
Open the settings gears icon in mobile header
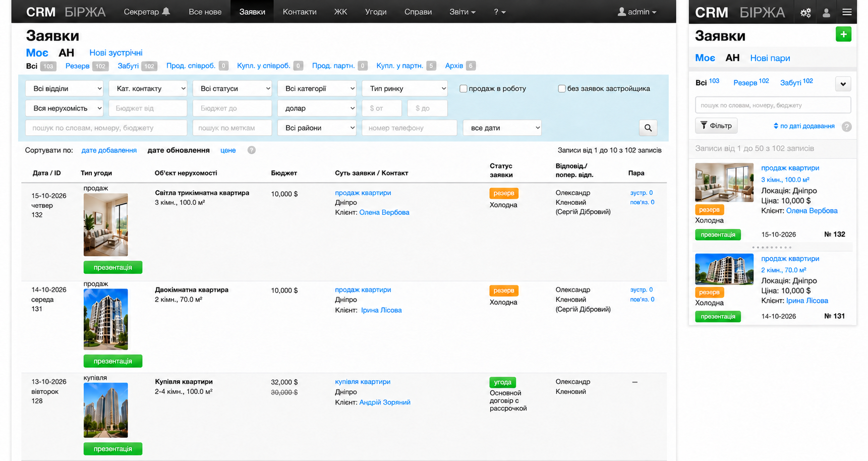click(805, 13)
